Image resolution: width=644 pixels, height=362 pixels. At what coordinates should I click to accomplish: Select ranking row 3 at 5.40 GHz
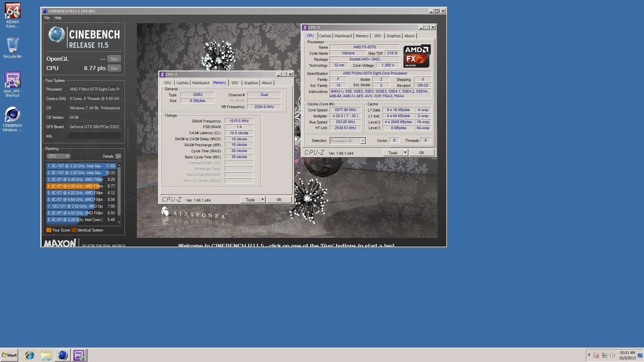tap(81, 179)
